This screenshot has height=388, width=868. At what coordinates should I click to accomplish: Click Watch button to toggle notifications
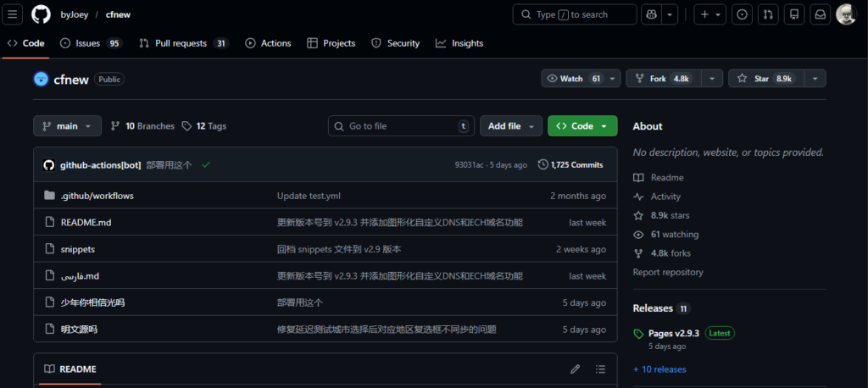pyautogui.click(x=573, y=79)
